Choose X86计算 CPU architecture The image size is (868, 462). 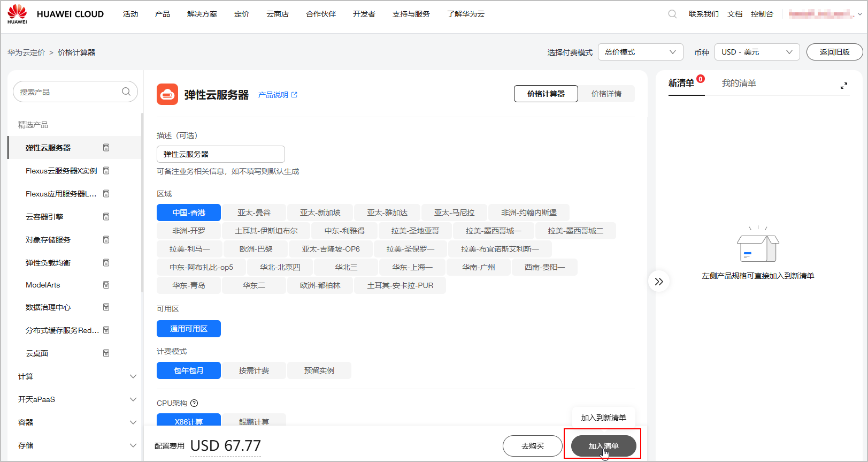189,421
